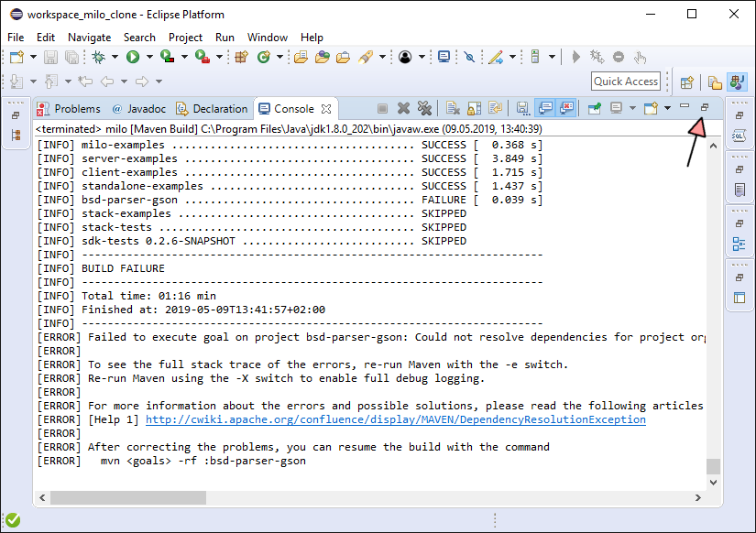Click the New Java Package icon
Image resolution: width=756 pixels, height=533 pixels.
click(242, 57)
